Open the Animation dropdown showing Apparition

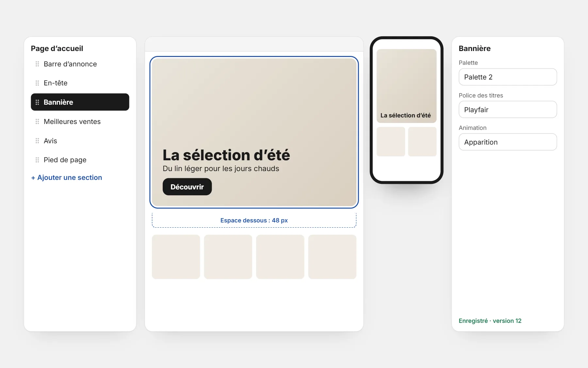pos(508,142)
